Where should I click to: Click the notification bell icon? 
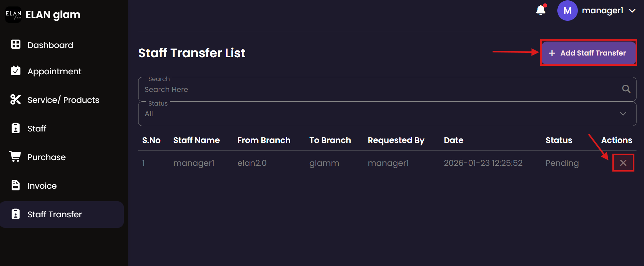pyautogui.click(x=541, y=11)
